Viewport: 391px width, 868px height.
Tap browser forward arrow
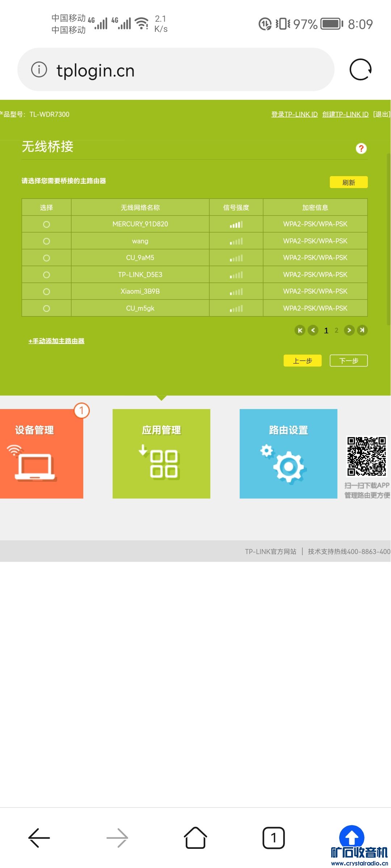117,838
